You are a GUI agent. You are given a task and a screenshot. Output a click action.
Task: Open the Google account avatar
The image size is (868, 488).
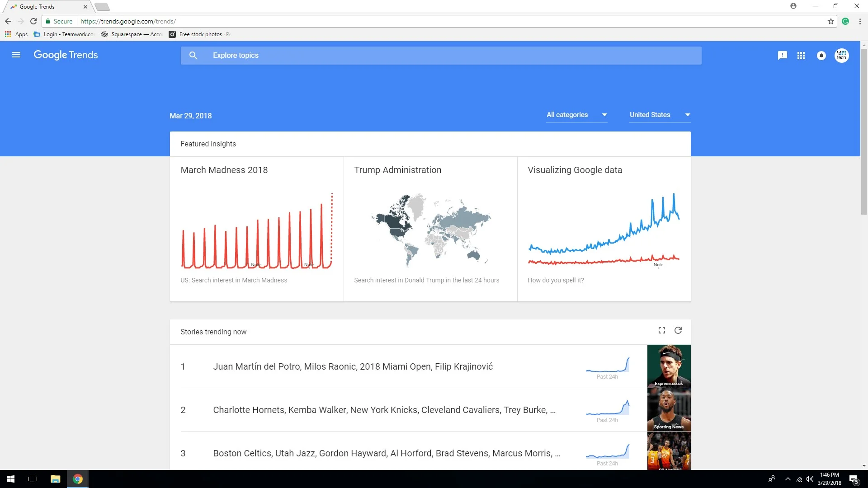(842, 55)
